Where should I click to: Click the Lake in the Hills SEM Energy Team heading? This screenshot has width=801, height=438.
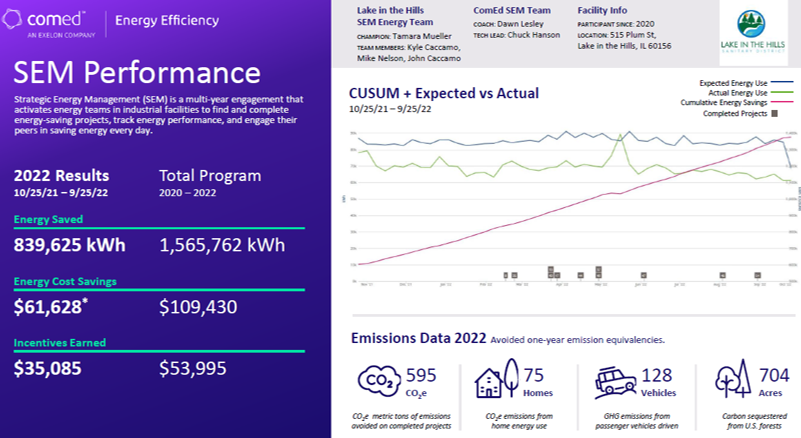pyautogui.click(x=394, y=16)
